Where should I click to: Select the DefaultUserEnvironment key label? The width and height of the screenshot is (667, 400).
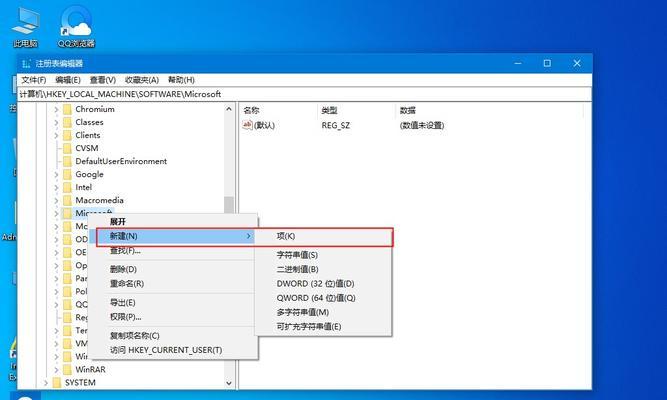(x=121, y=161)
